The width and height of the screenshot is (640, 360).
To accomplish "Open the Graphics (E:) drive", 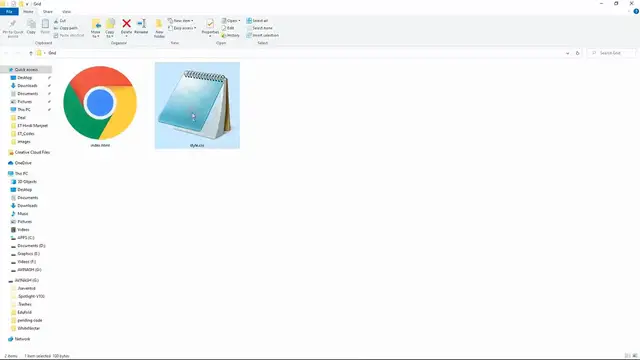I will pos(28,253).
